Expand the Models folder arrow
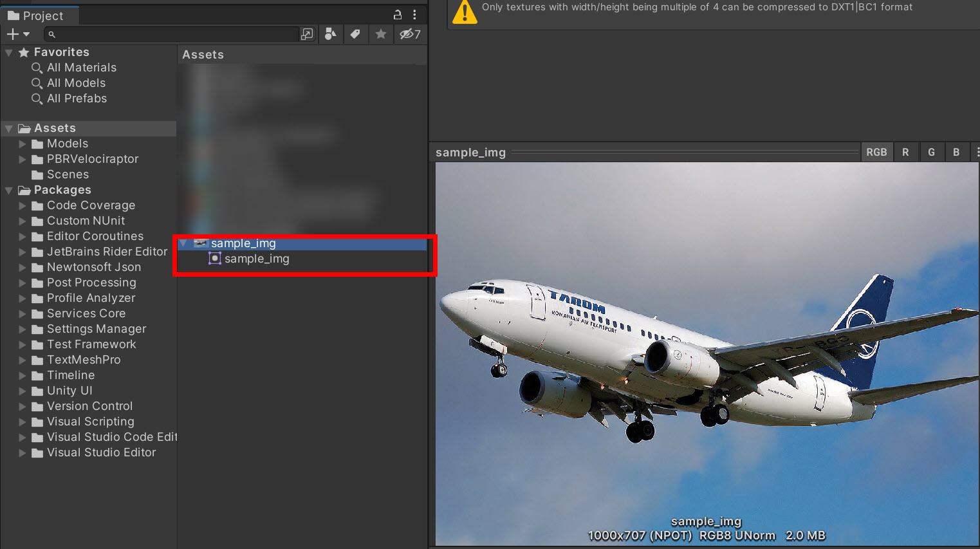Screen dimensions: 980x549 (x=23, y=144)
